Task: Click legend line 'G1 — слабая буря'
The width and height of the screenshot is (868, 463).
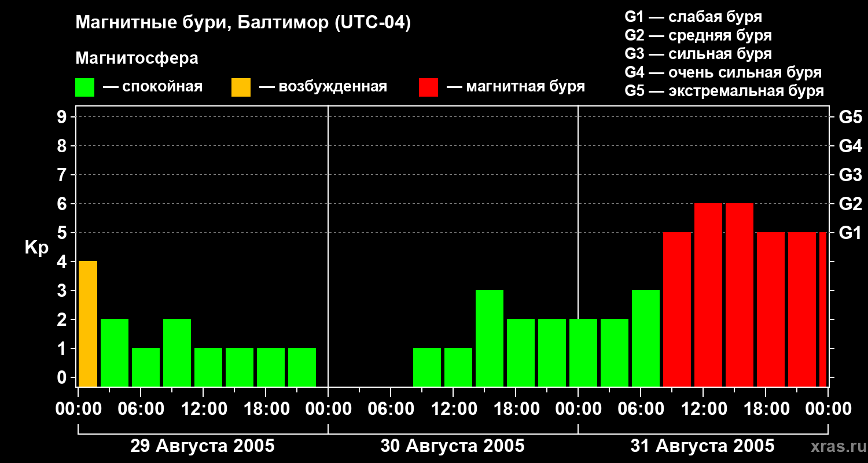Action: [x=693, y=17]
